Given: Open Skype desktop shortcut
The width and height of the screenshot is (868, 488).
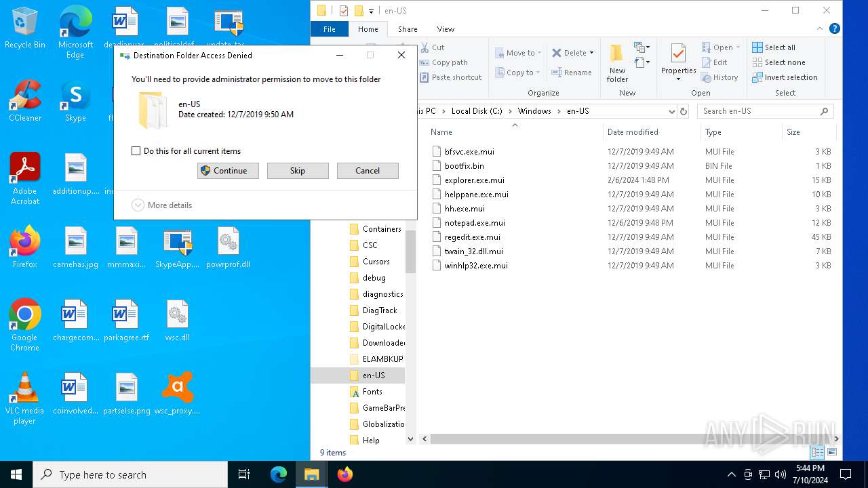Looking at the screenshot, I should (75, 102).
